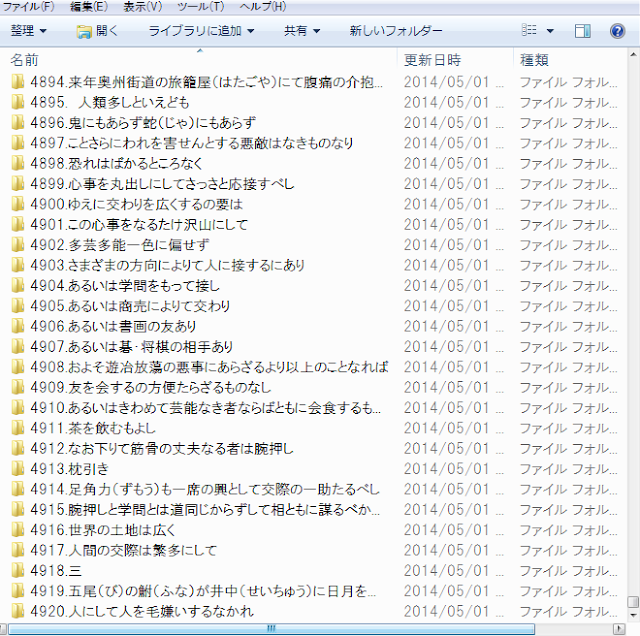Open the 編集(E) menu
Image resolution: width=640 pixels, height=636 pixels.
click(x=89, y=7)
